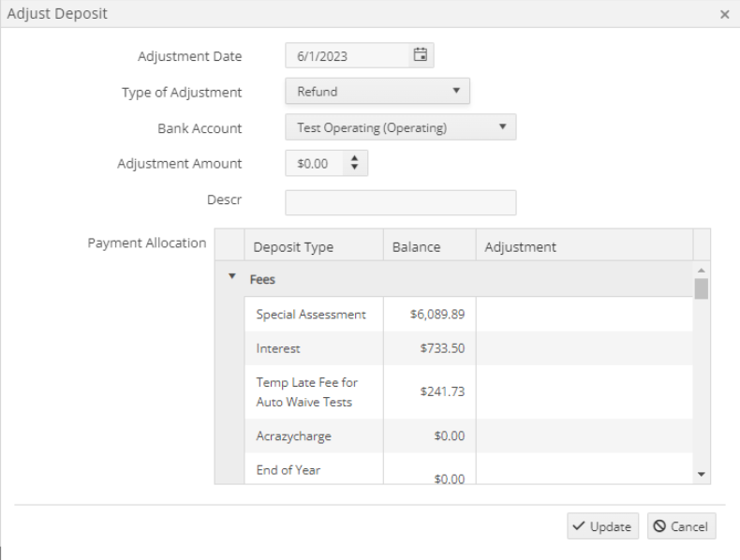The image size is (740, 560).
Task: Select the Acrazycharge row
Action: pyautogui.click(x=468, y=436)
